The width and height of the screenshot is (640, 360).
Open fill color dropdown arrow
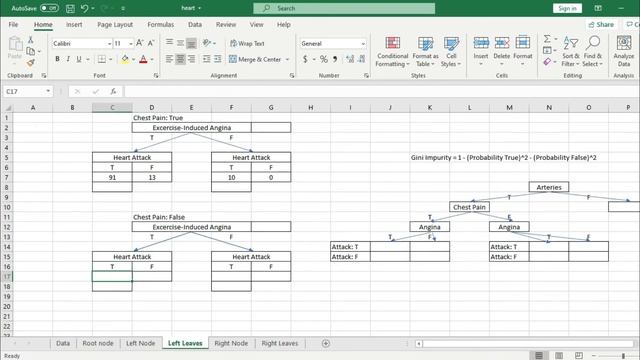point(133,60)
